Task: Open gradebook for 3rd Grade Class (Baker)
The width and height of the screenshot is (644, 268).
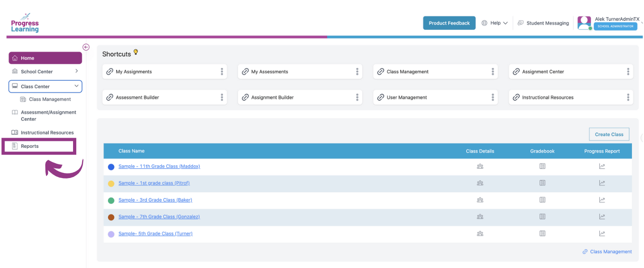Action: [x=542, y=200]
